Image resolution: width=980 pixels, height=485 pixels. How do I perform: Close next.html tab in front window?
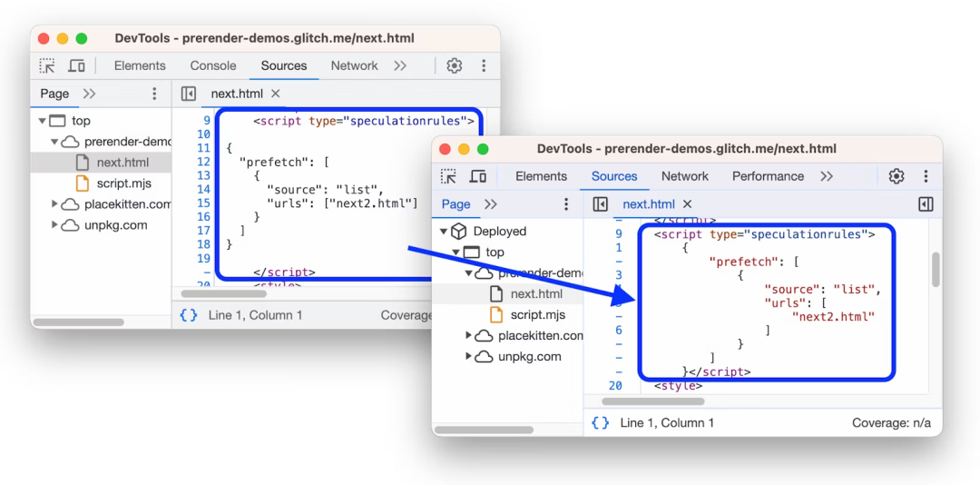(688, 204)
